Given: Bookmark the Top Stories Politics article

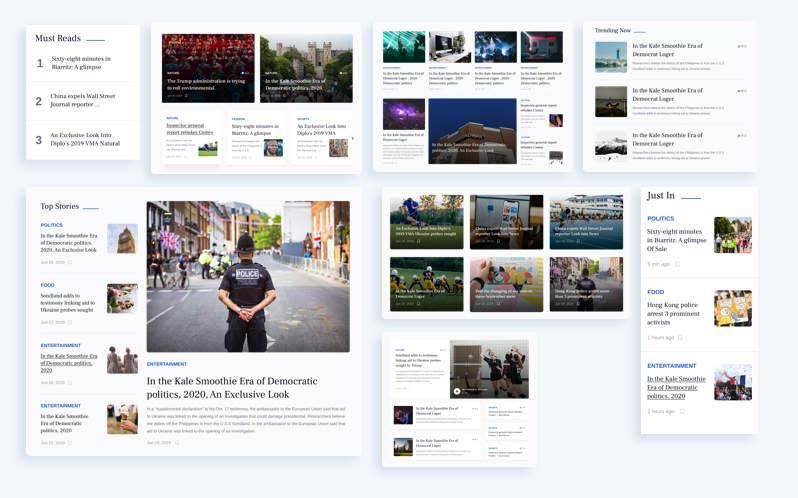Looking at the screenshot, I should tap(70, 262).
